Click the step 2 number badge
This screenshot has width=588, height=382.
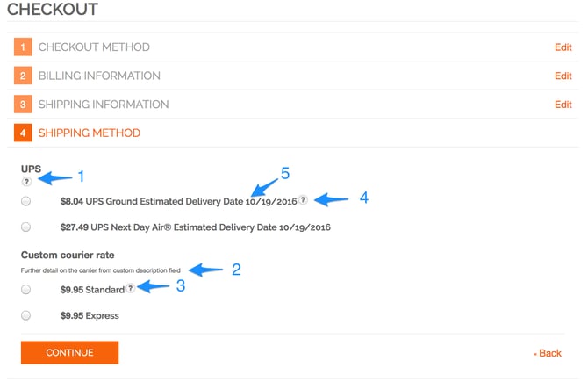tap(23, 76)
